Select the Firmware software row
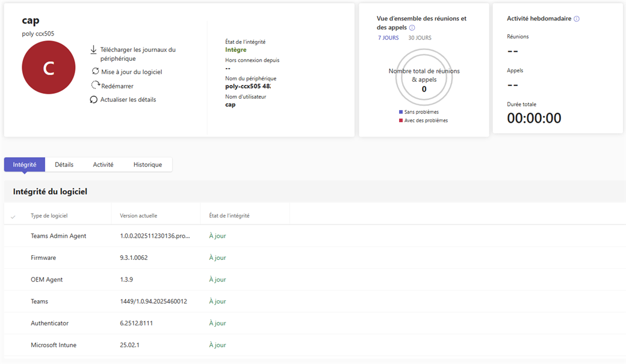The height and width of the screenshot is (364, 626). (x=43, y=258)
